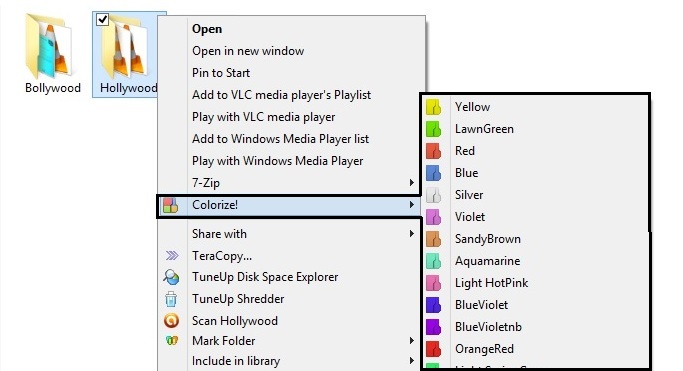Launch TuneUp Disk Space Explorer entry
Viewport: 683px width, 371px height.
265,277
